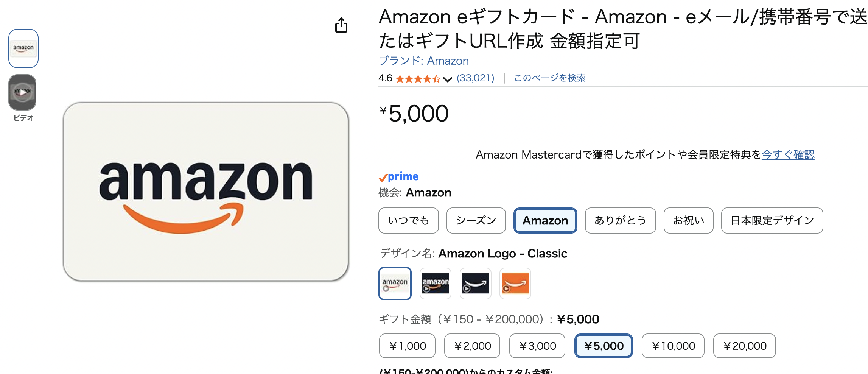This screenshot has height=374, width=868.
Task: Click the share icon
Action: [x=342, y=25]
